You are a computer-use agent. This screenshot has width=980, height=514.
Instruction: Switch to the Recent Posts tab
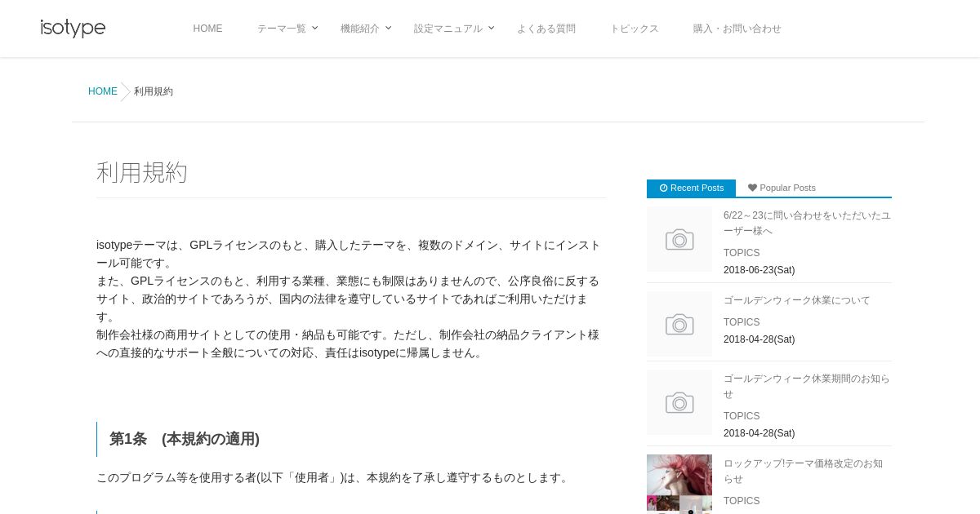[691, 188]
